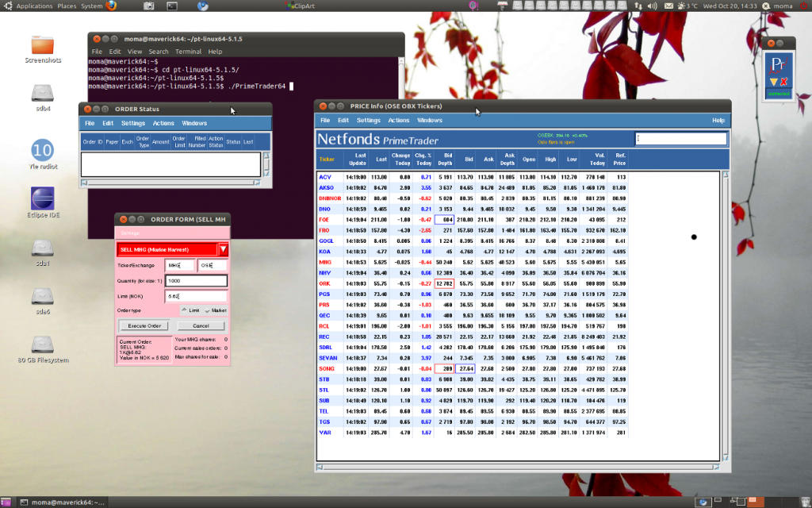Open Actions menu in ORDER Status window
This screenshot has height=508, width=812.
163,123
